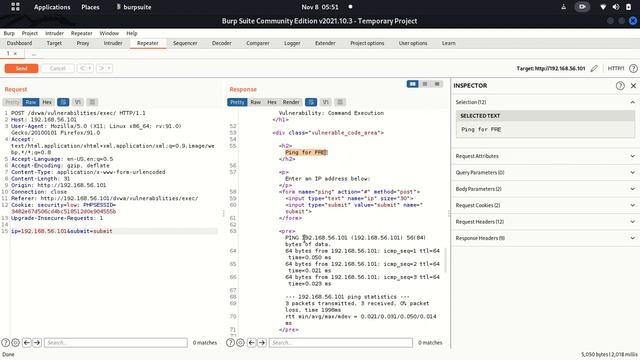Select Hex view in the Response pane
640x360 pixels.
pos(272,102)
